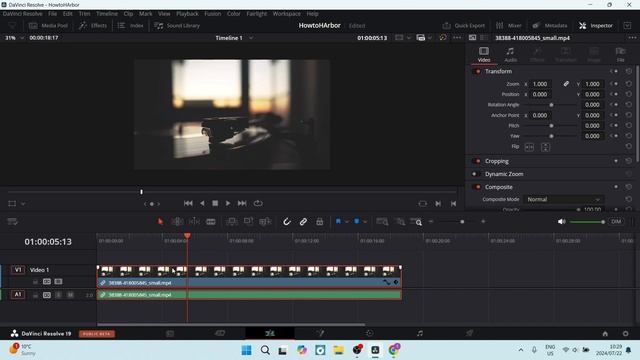Select the Blade Edit Mode tool
This screenshot has height=360, width=640.
[211, 222]
